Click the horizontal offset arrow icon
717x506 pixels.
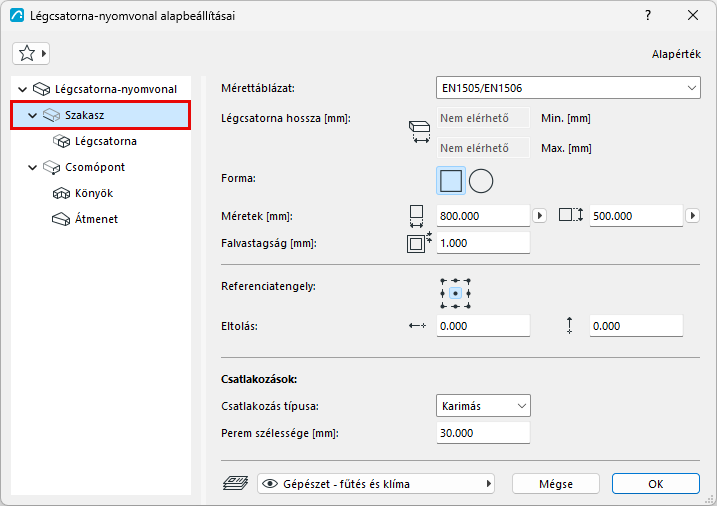pyautogui.click(x=417, y=325)
